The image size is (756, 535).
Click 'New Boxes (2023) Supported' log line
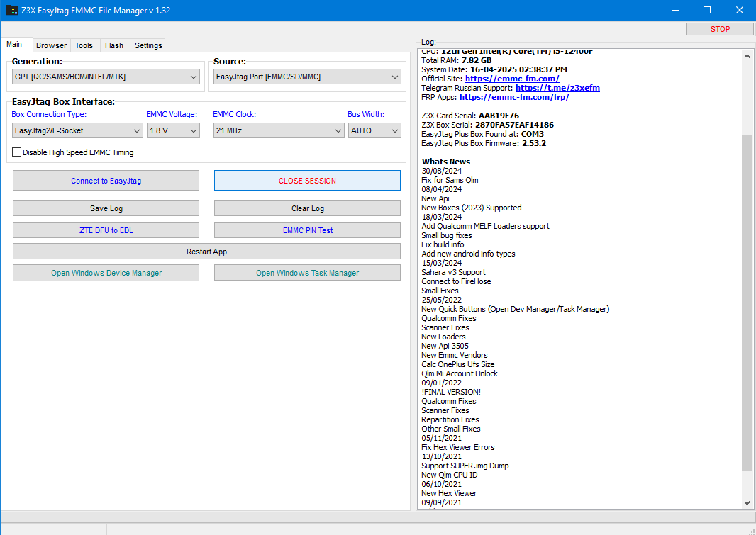coord(472,208)
